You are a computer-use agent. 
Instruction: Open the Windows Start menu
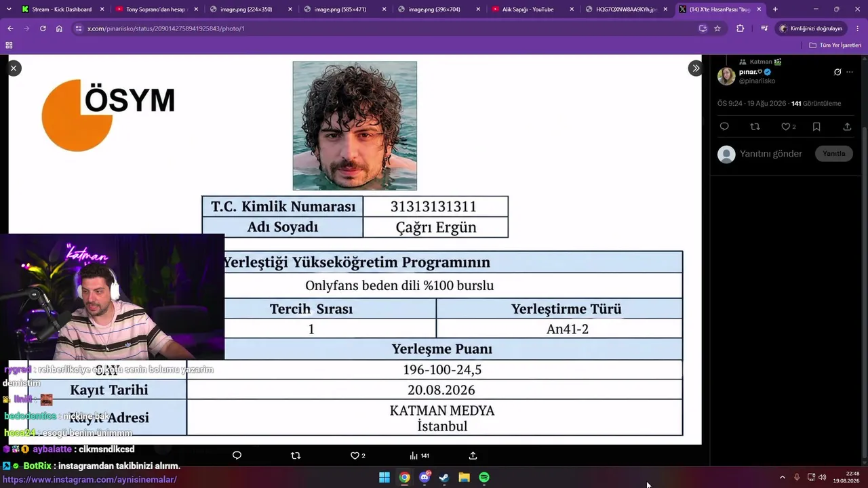click(384, 478)
